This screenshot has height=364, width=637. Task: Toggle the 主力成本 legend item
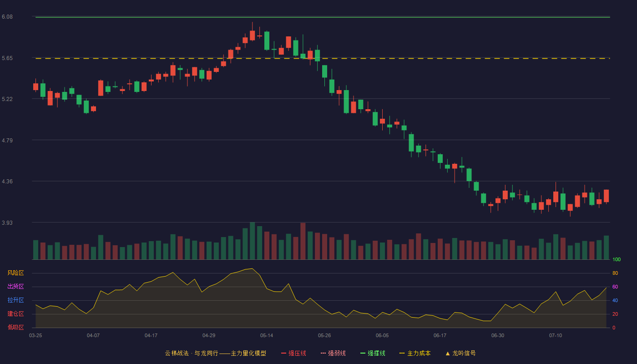[415, 353]
